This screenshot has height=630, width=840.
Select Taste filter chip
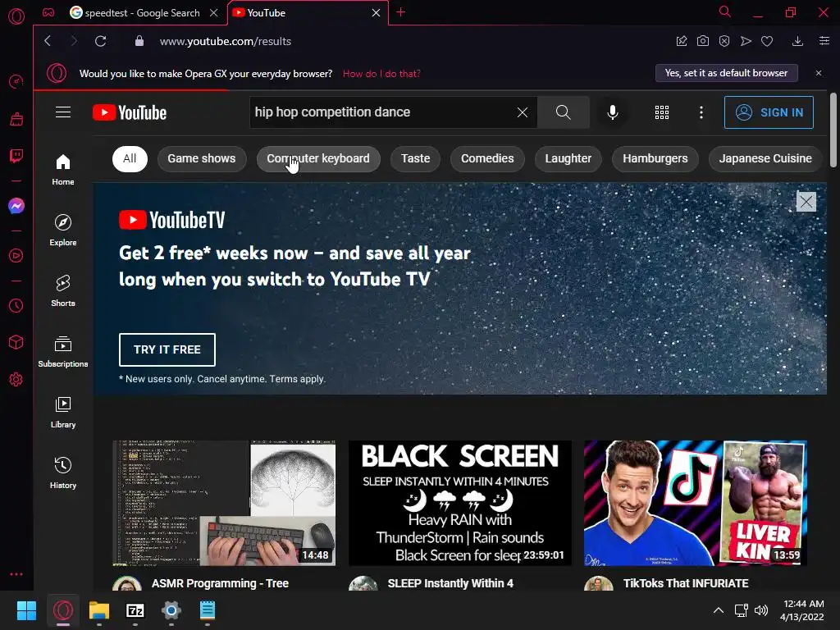pos(416,158)
